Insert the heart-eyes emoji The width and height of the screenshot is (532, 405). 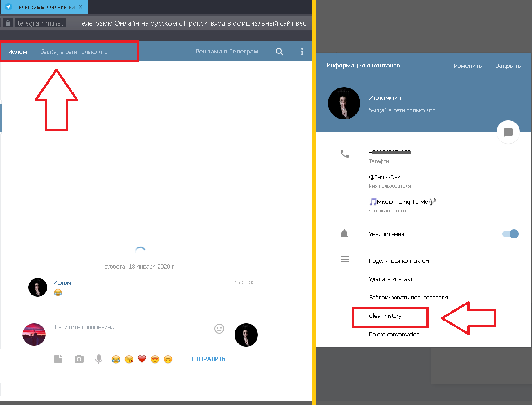coord(155,359)
